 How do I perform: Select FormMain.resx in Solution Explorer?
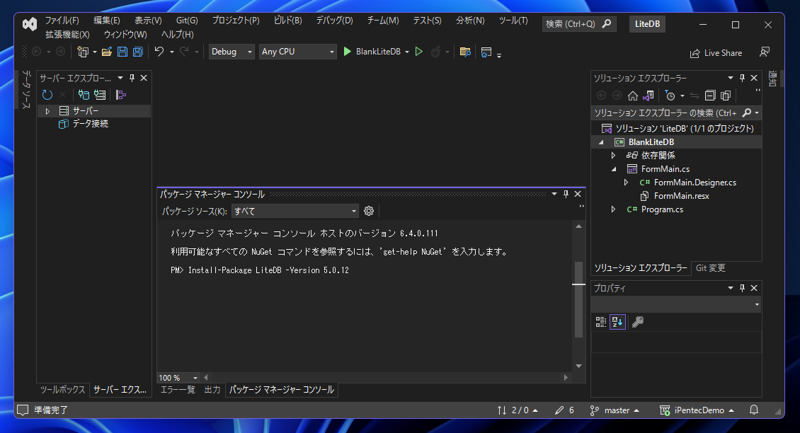[681, 196]
